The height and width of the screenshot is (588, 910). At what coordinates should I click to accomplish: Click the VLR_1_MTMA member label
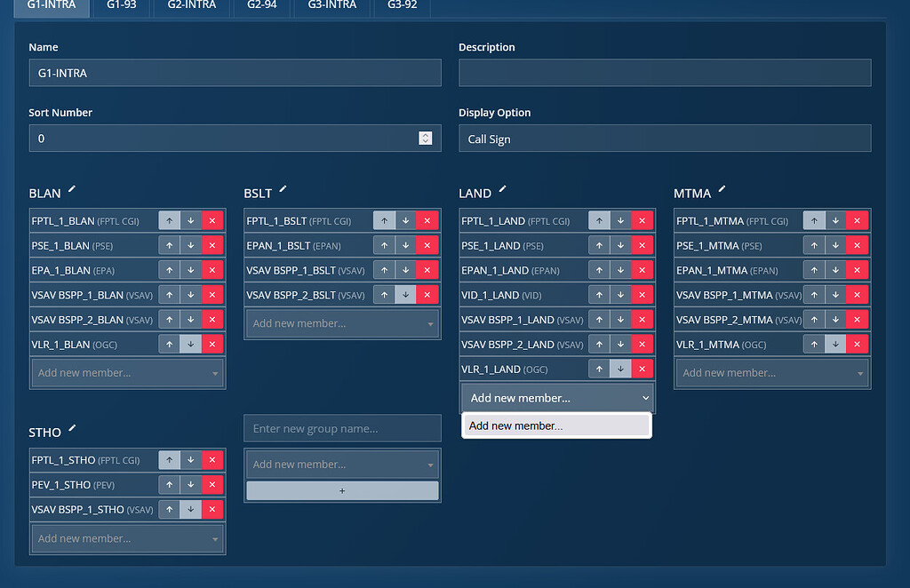click(x=721, y=345)
